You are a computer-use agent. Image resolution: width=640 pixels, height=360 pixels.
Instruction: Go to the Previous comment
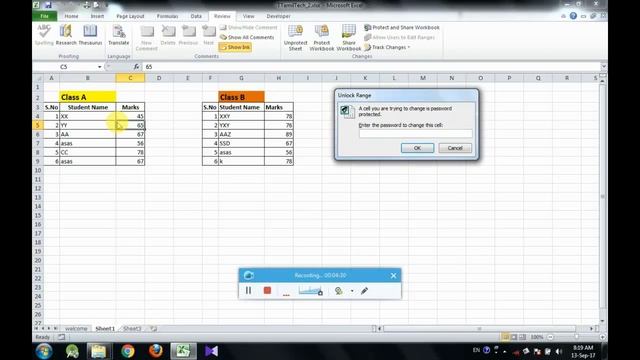188,35
